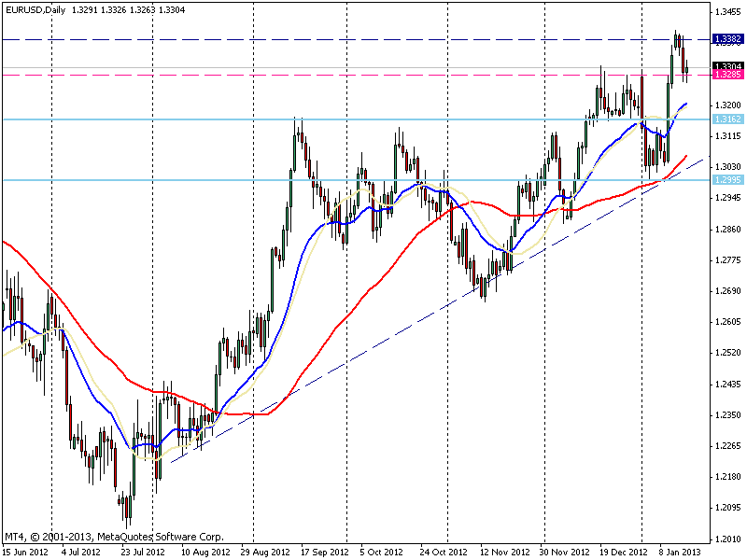
Task: Select the 1.2605 price axis value
Action: (728, 322)
